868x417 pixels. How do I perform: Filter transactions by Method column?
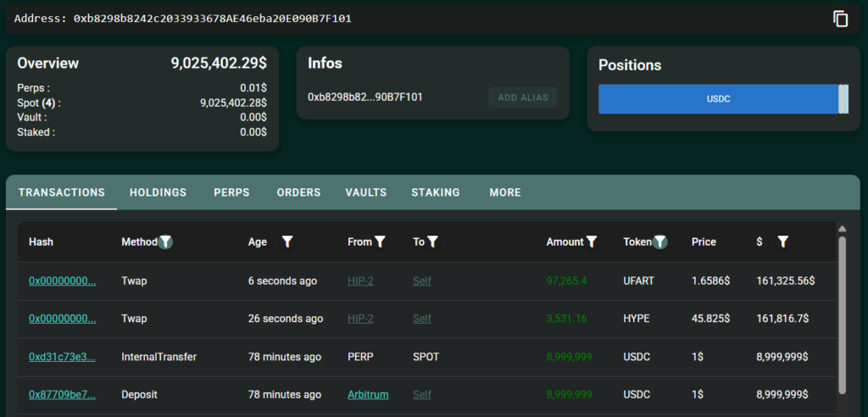pyautogui.click(x=166, y=242)
